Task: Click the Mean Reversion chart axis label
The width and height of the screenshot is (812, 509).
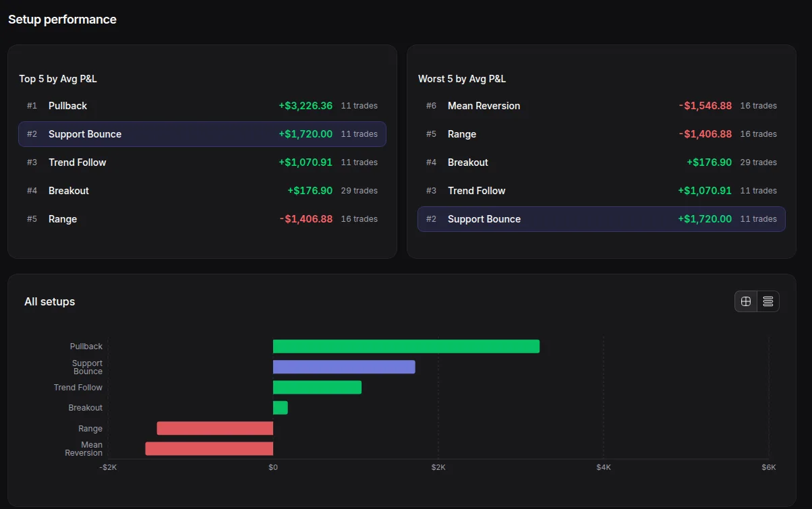Action: click(84, 449)
